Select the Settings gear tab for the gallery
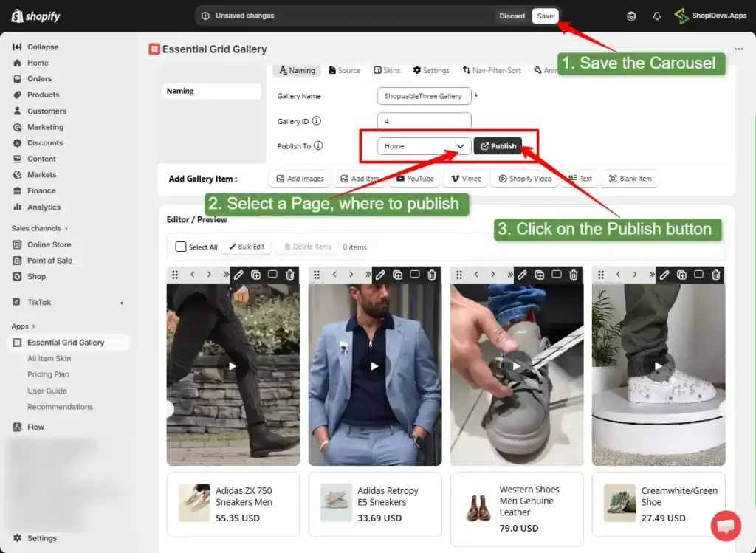The width and height of the screenshot is (756, 553). (416, 70)
